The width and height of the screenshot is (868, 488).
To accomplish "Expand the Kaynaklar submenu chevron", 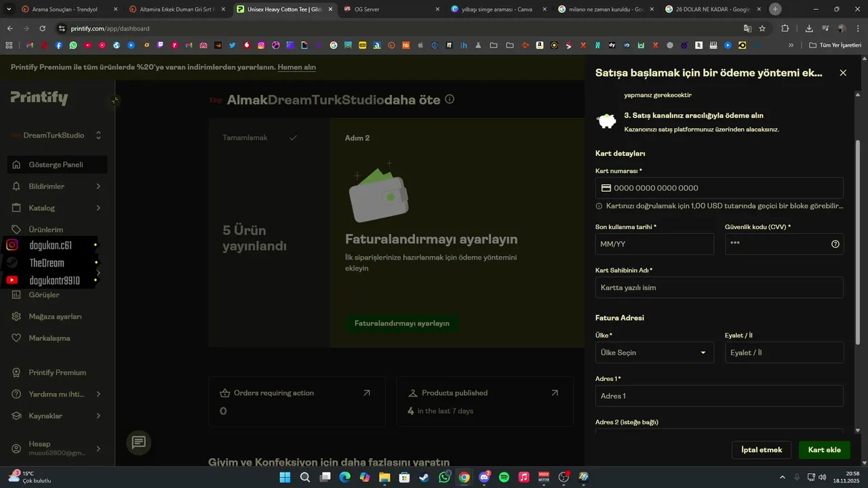I will 98,415.
